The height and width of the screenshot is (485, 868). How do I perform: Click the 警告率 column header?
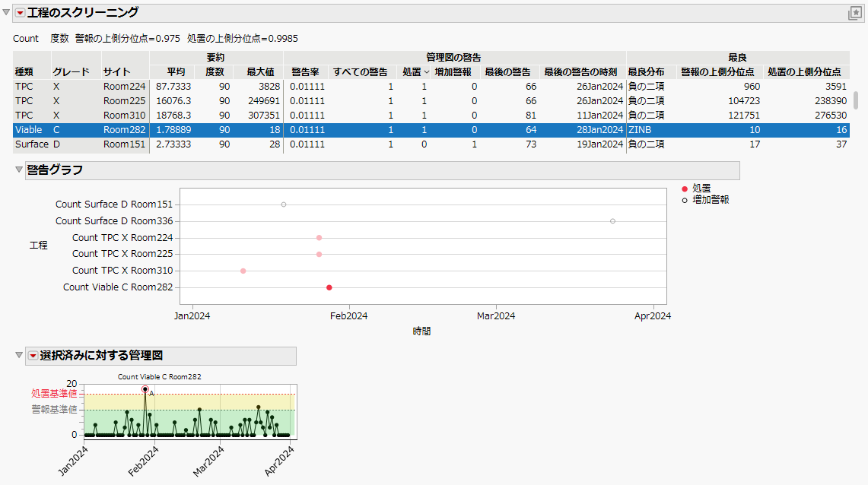tap(305, 72)
